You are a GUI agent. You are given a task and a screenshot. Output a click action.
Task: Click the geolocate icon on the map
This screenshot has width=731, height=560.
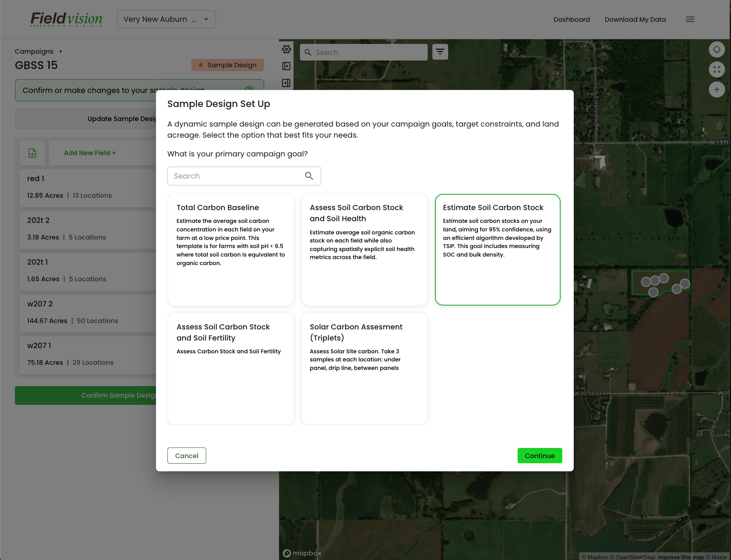[x=717, y=49]
